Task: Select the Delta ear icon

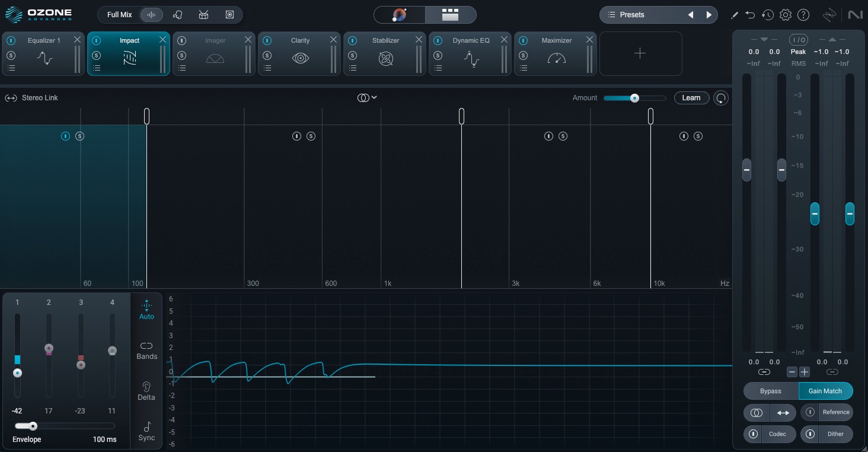Action: coord(146,390)
